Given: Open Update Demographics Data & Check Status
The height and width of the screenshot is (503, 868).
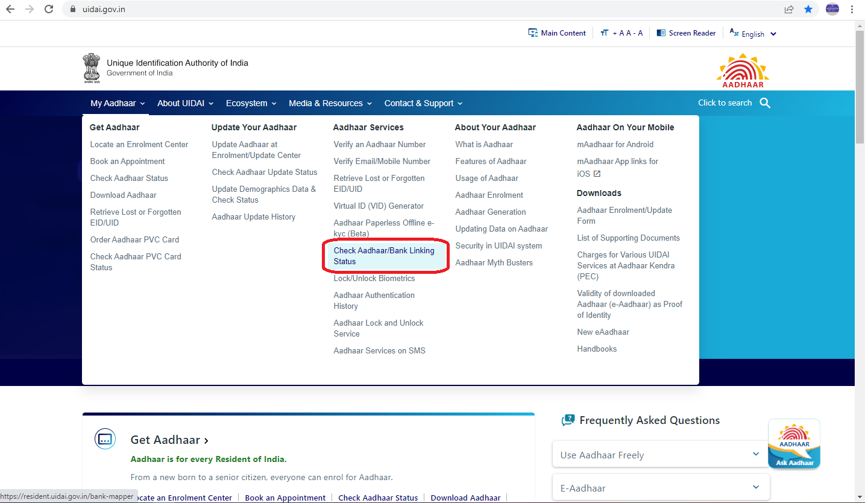Looking at the screenshot, I should [x=264, y=195].
